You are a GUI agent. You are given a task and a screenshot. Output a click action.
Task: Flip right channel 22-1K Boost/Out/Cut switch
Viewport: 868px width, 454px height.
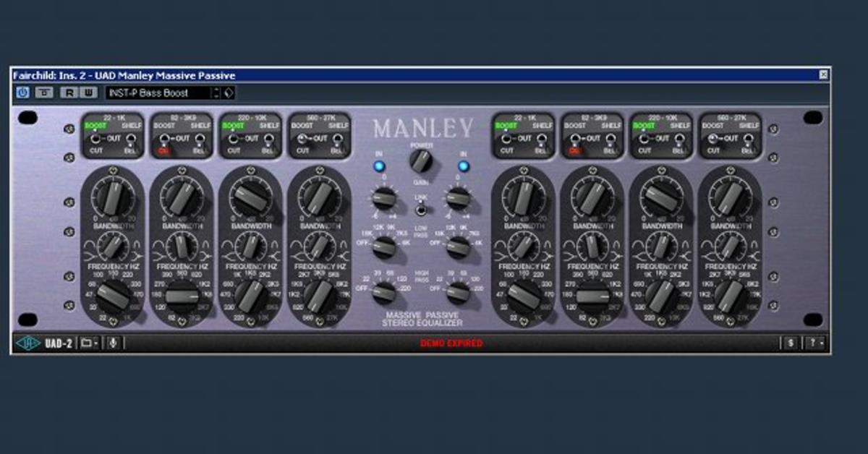point(506,138)
